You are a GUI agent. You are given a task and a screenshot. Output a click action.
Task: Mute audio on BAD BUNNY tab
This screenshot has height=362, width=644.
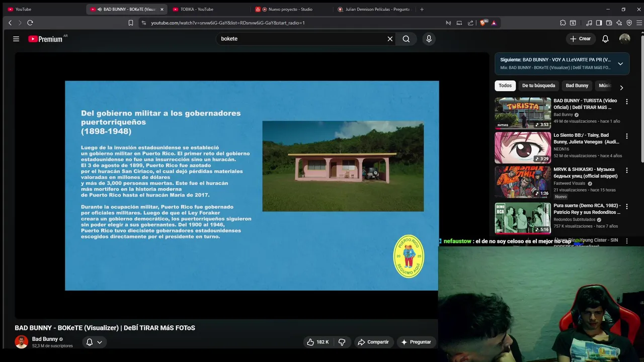tap(99, 9)
